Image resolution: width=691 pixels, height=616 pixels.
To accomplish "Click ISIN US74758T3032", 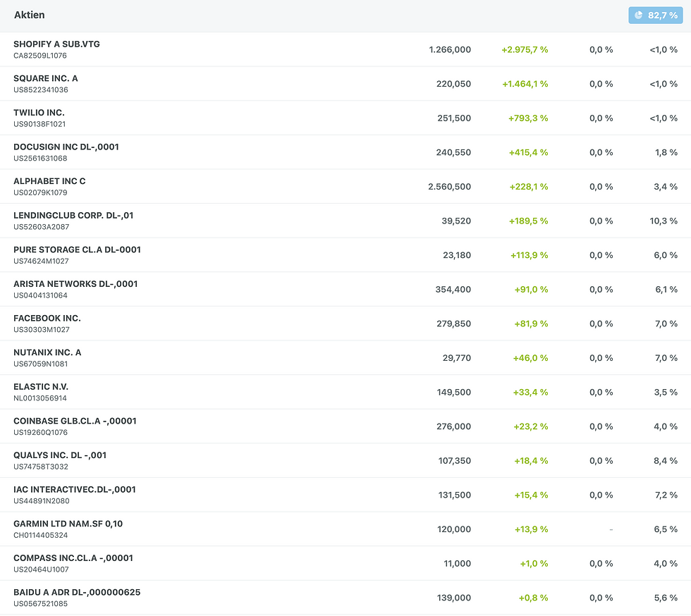I will pos(41,467).
